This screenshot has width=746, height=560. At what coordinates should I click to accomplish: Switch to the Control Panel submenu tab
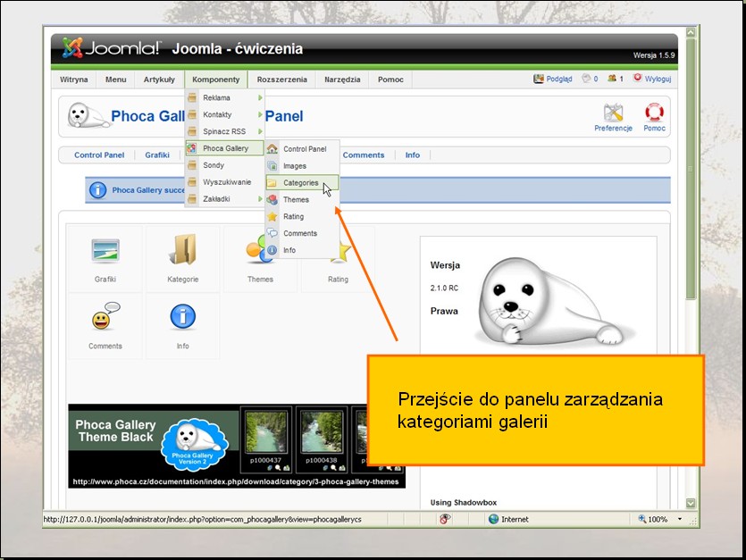click(x=99, y=155)
